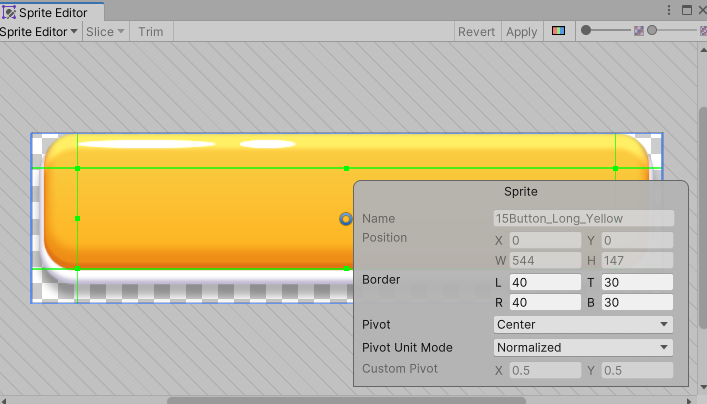The width and height of the screenshot is (707, 404).
Task: Click the Pivot Unit Mode label
Action: (x=407, y=348)
